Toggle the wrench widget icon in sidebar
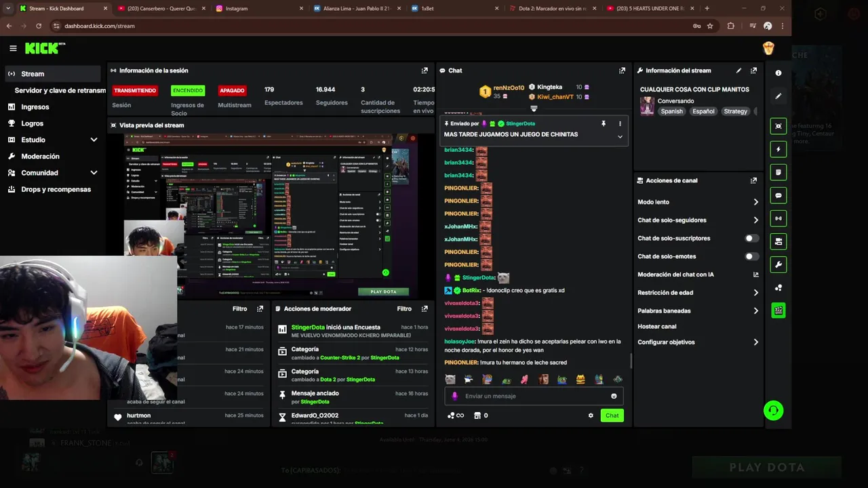 tap(778, 264)
